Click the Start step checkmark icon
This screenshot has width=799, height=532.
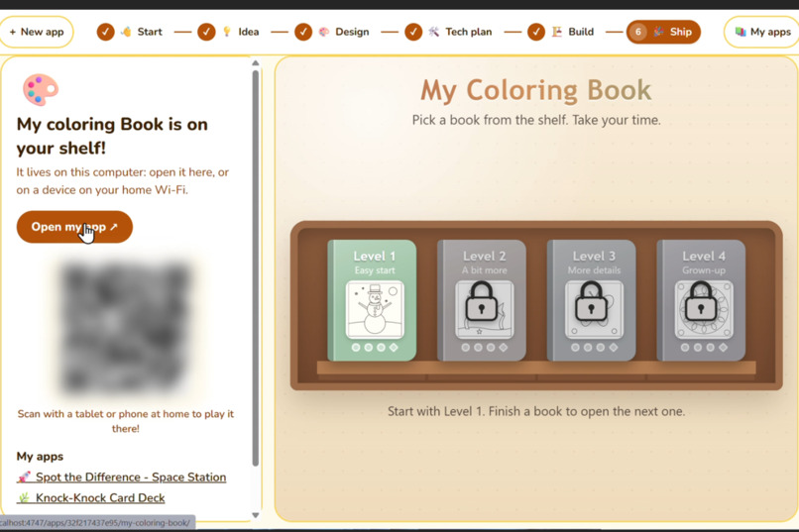pyautogui.click(x=105, y=32)
